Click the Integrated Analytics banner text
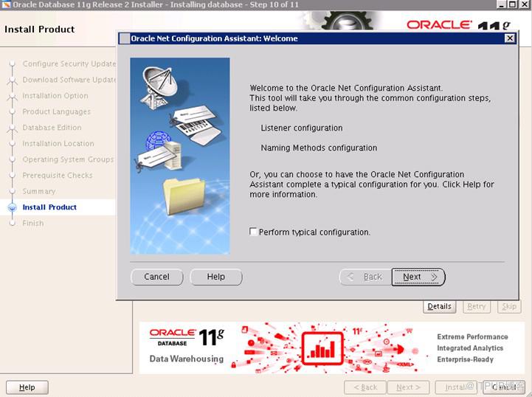Viewport: 532px width, 397px height. click(x=470, y=348)
